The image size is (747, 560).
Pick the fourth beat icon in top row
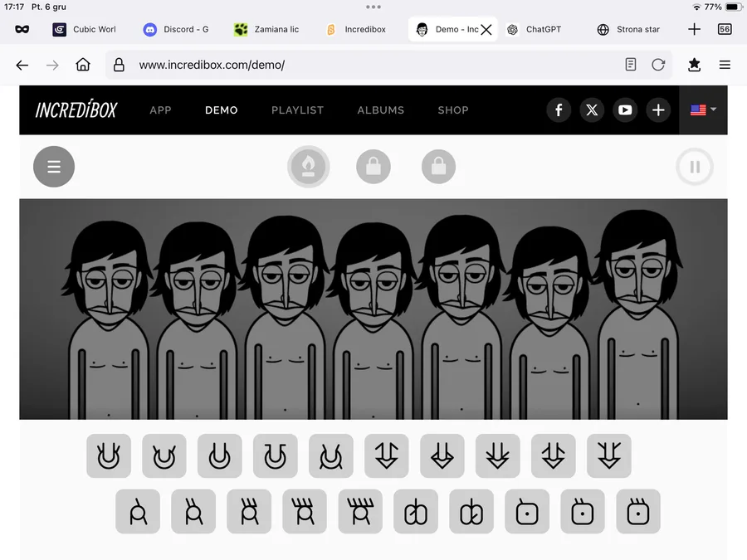(x=276, y=455)
